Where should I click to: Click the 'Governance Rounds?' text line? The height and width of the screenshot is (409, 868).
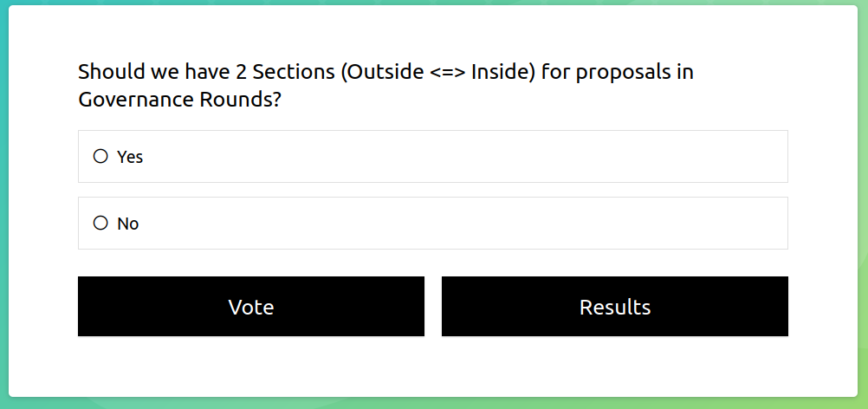pos(179,100)
